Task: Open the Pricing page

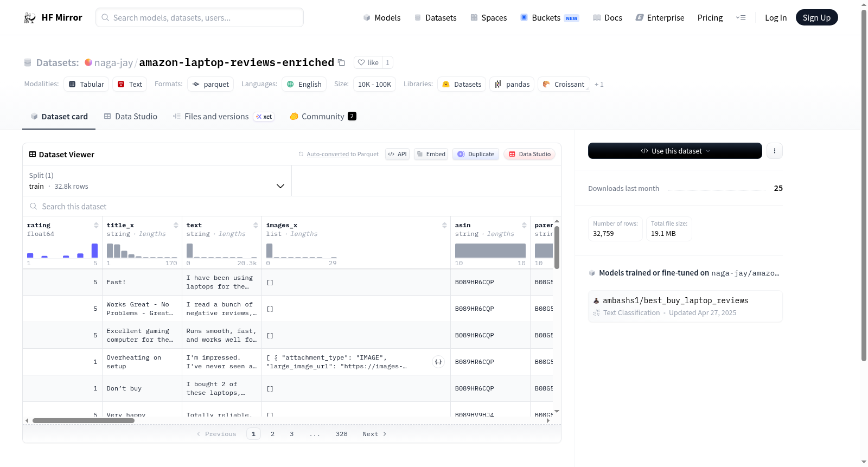Action: pyautogui.click(x=710, y=17)
